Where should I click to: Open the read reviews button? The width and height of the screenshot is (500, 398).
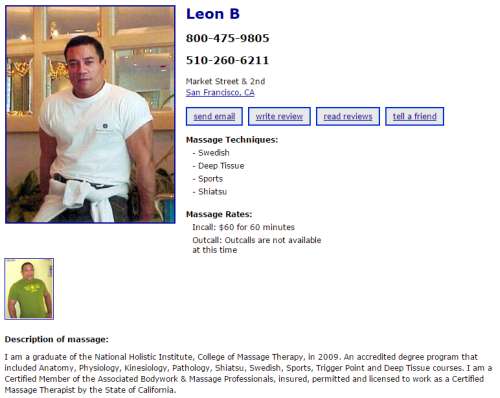pyautogui.click(x=348, y=117)
